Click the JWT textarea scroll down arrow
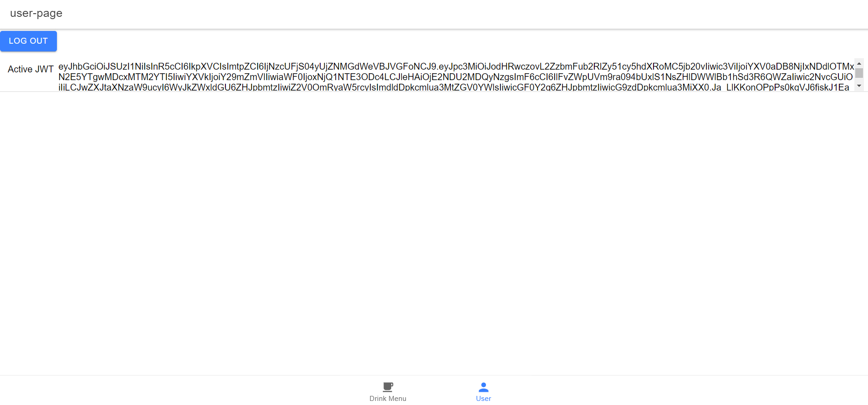This screenshot has width=868, height=405. coord(859,86)
